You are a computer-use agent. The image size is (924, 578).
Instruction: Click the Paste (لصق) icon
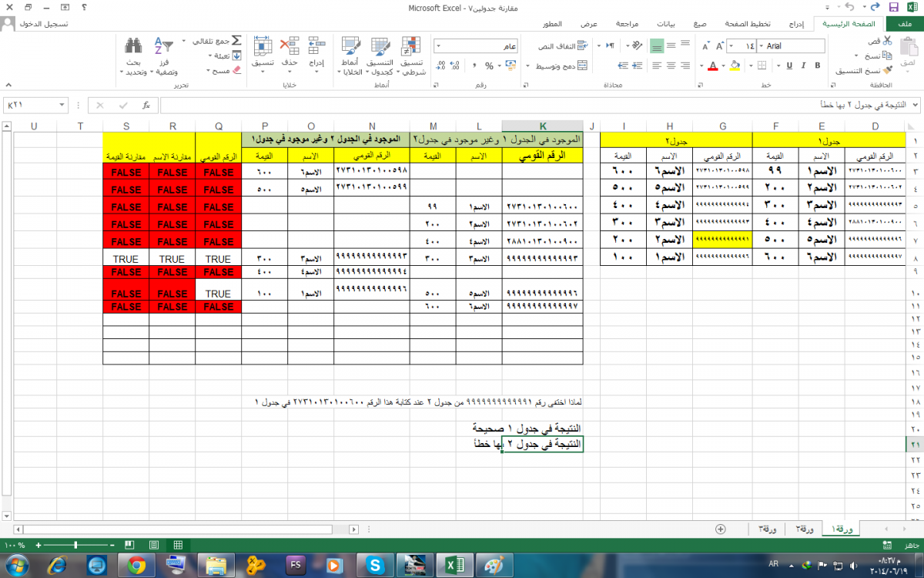tap(908, 47)
